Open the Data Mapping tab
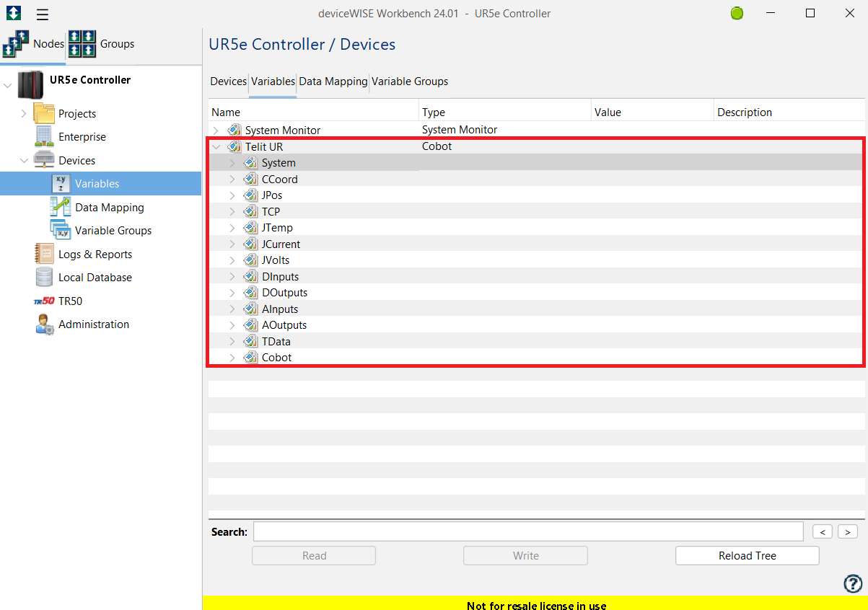 [333, 81]
